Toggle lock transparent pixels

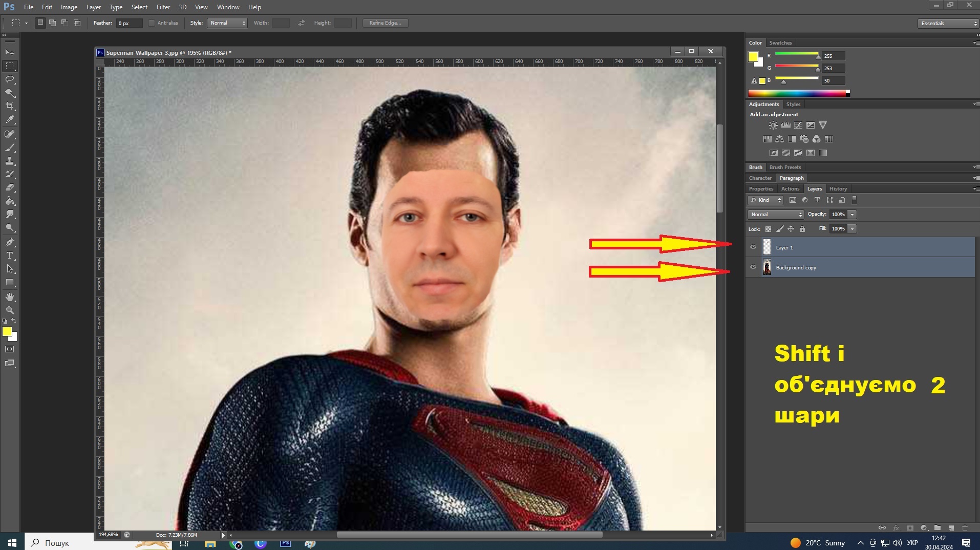click(768, 229)
